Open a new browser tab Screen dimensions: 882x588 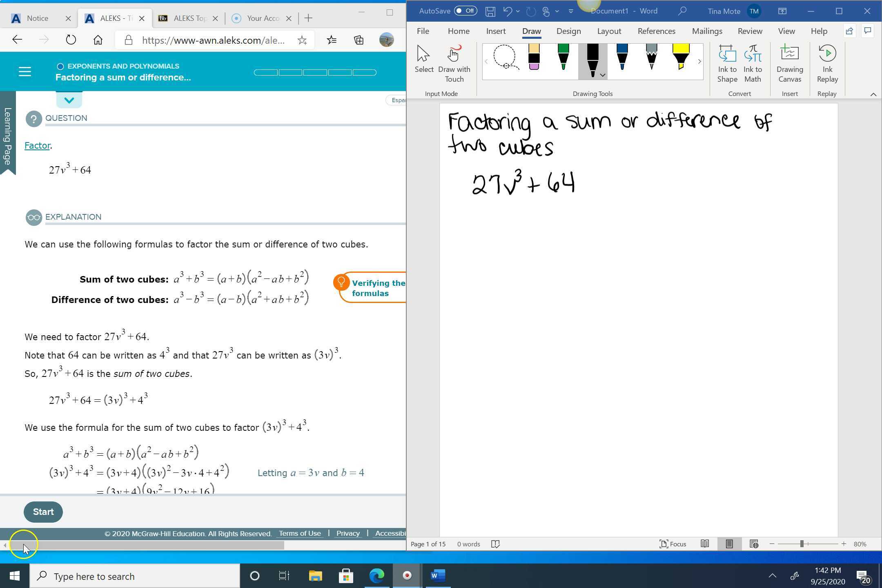pyautogui.click(x=308, y=18)
